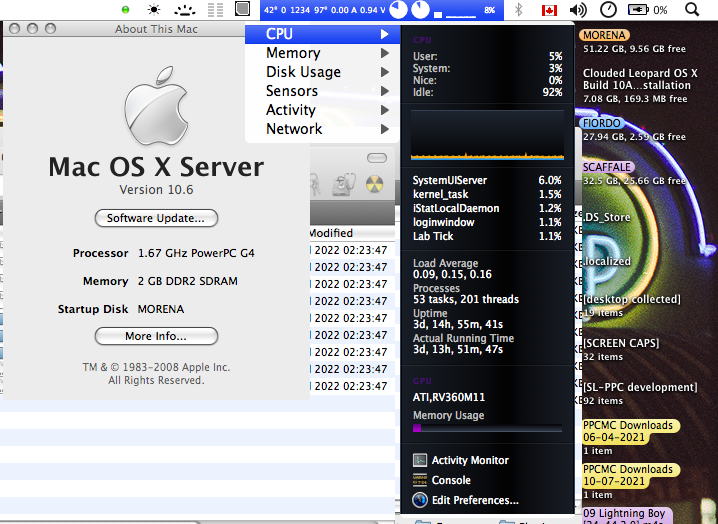The image size is (718, 524).
Task: Click the second iStat CPU pie chart
Action: 420,10
